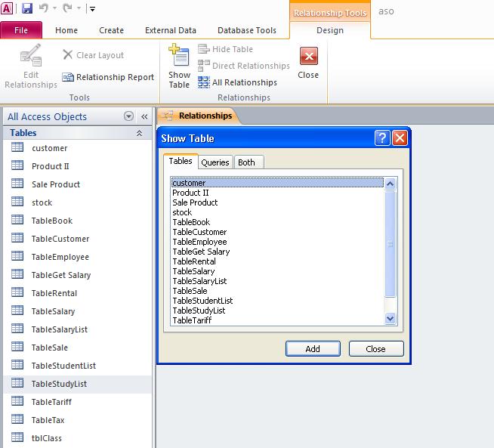Click the Edit Relationships icon
The height and width of the screenshot is (448, 494).
click(31, 55)
